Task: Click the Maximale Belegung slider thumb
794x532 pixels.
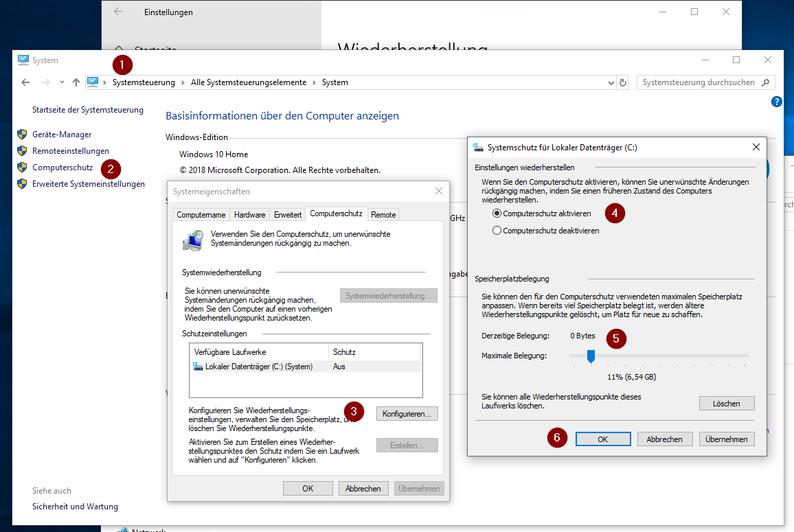Action: [x=591, y=356]
